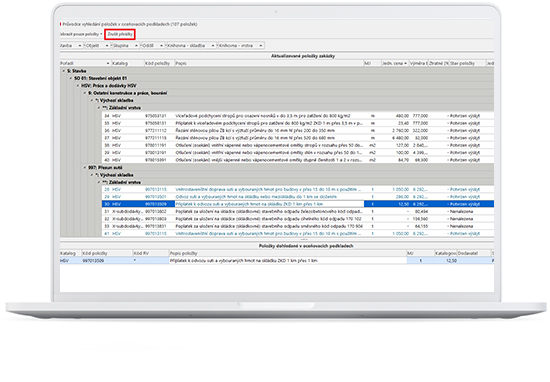
Task: Click the Katalog column header in upper table
Action: coord(128,63)
